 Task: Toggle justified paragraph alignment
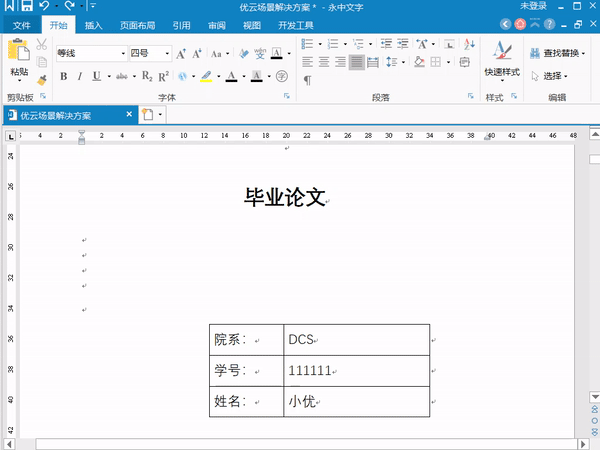pos(357,62)
